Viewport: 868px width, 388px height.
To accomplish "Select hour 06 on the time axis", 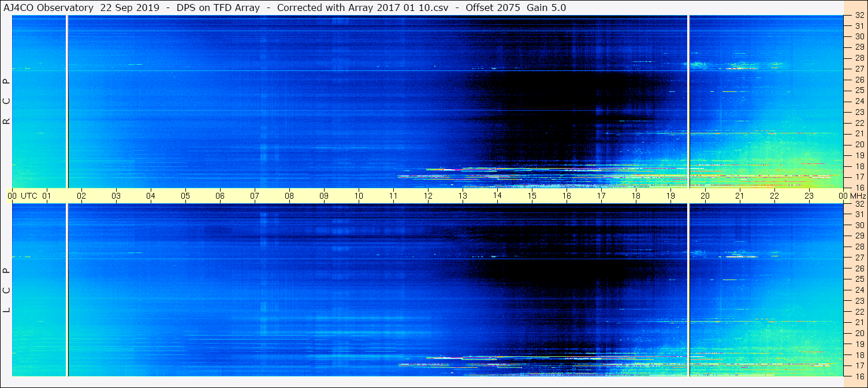I will (220, 196).
